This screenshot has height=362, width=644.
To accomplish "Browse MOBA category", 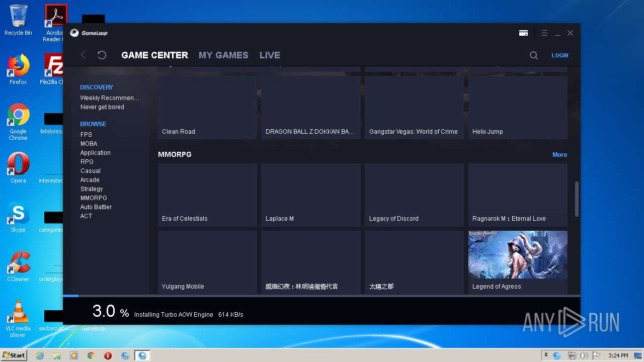I will (x=89, y=144).
